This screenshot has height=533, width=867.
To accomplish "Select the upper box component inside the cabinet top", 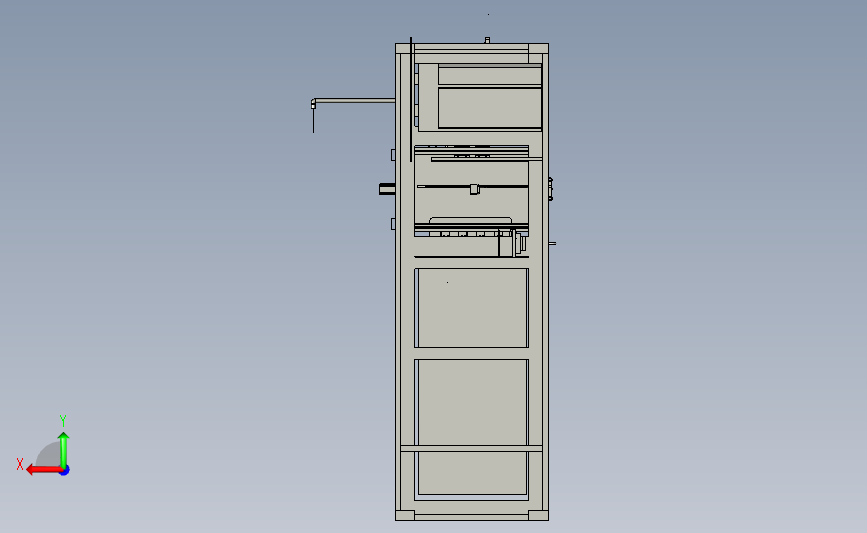I will [x=479, y=97].
